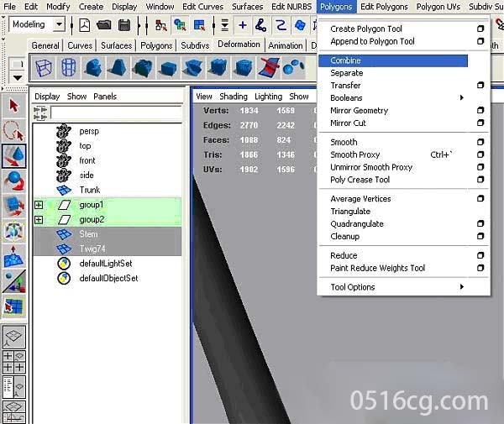Click the last used tool icon

pos(13,306)
